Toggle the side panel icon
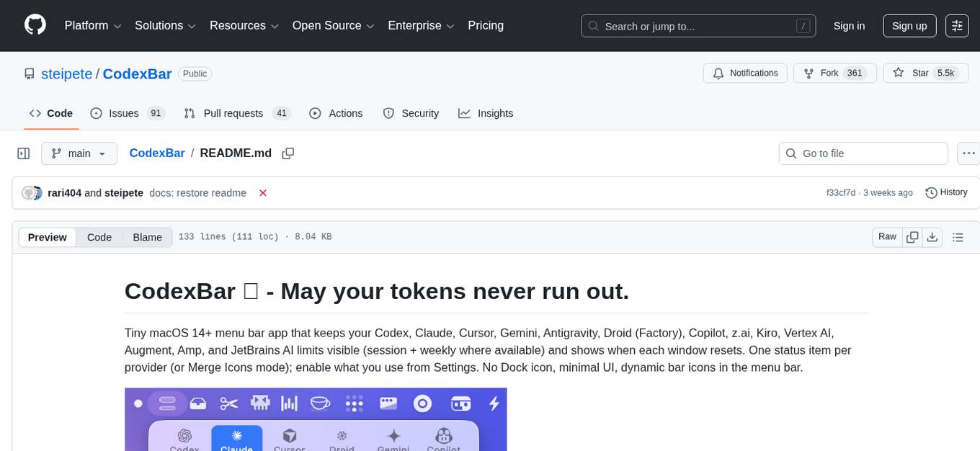The image size is (980, 451). [x=23, y=153]
